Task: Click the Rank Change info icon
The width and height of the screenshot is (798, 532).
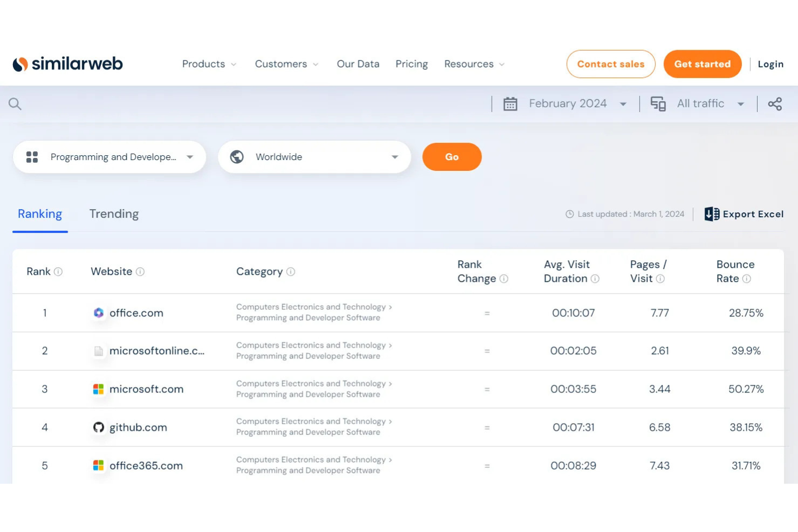Action: [x=504, y=279]
